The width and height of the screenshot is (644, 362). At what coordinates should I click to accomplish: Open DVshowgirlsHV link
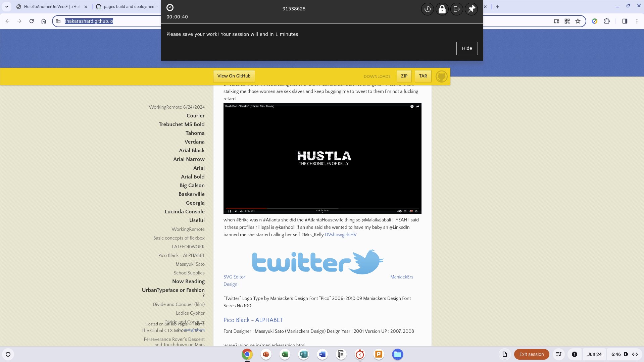pos(340,235)
